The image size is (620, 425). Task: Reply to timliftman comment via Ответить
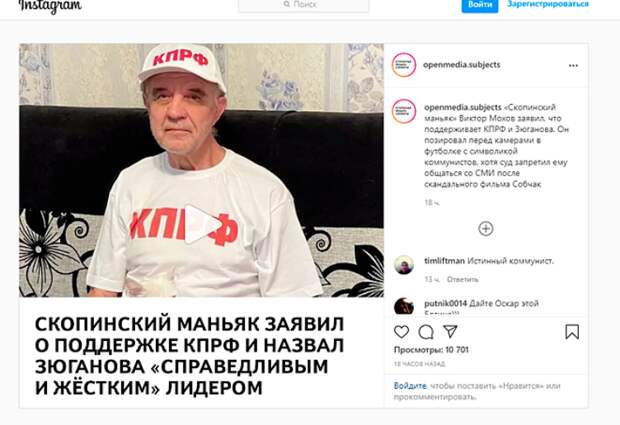point(462,280)
